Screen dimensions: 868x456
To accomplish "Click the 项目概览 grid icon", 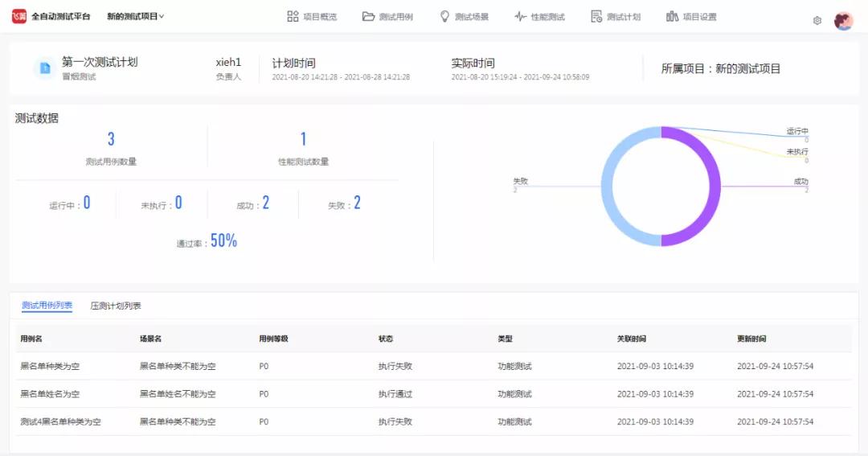I will point(293,17).
